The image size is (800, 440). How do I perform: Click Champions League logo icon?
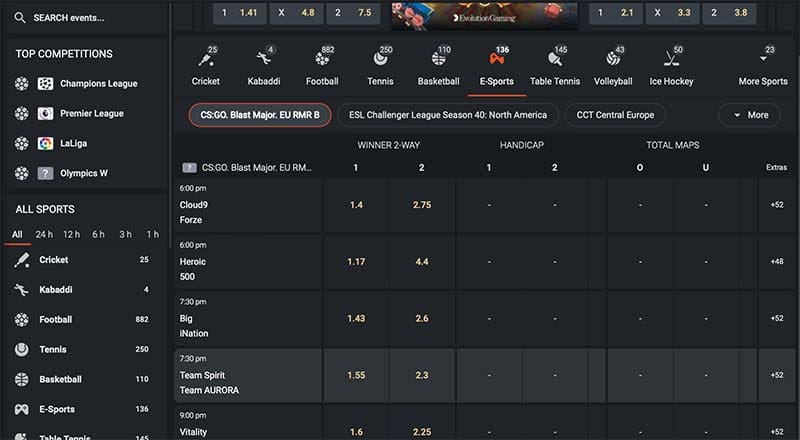tap(45, 84)
